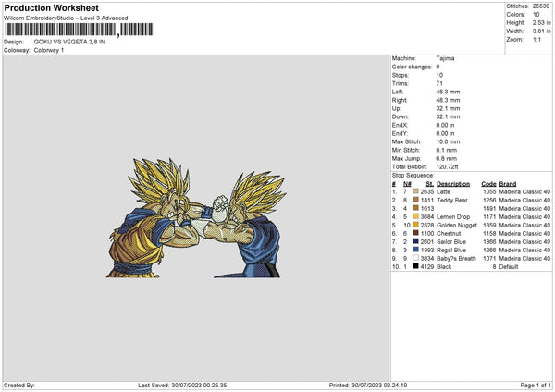Click the Chestnut color swatch
Image resolution: width=555 pixels, height=392 pixels.
coord(415,233)
